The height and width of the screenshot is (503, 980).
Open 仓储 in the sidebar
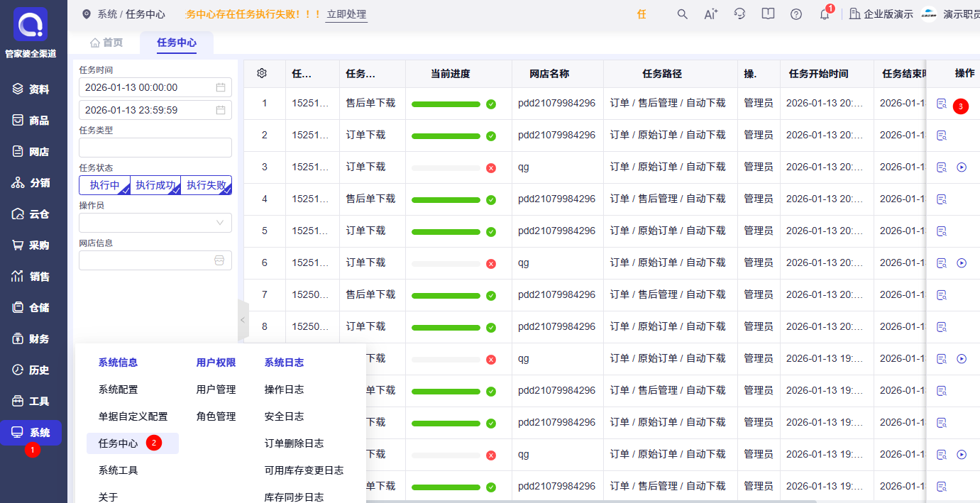click(31, 308)
